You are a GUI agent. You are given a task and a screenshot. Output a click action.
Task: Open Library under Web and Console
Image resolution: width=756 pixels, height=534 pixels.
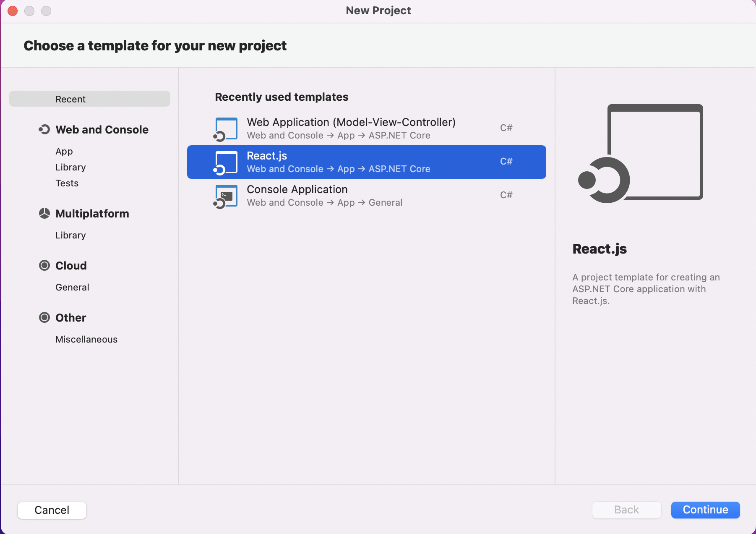70,167
